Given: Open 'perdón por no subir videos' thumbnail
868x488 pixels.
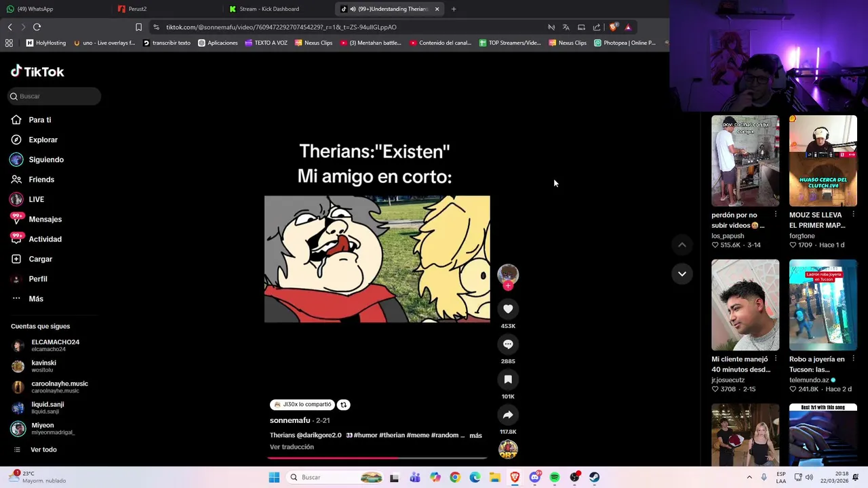Looking at the screenshot, I should click(745, 161).
